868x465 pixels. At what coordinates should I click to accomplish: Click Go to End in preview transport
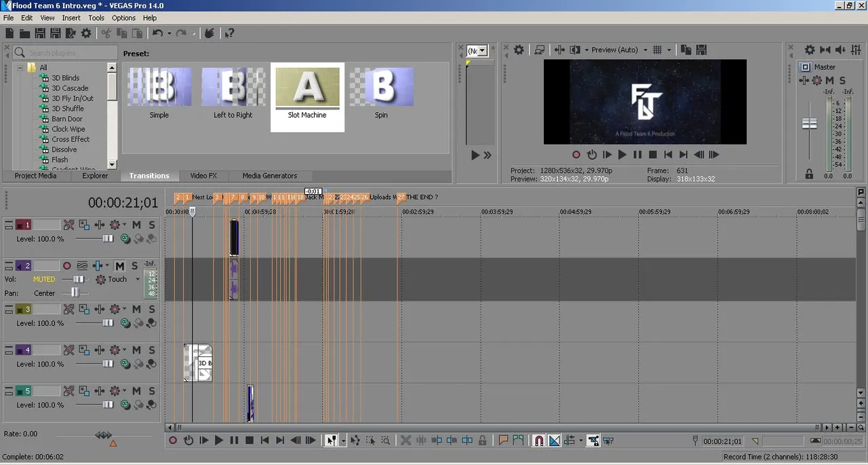684,155
